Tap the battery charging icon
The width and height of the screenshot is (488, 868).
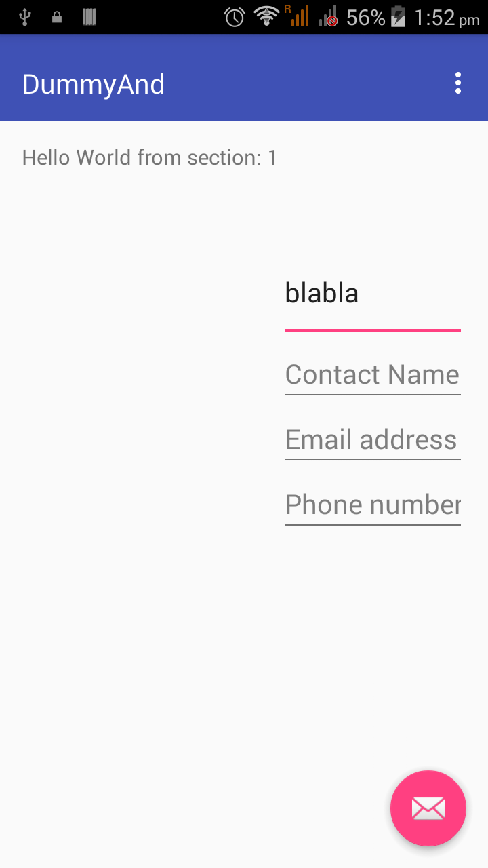(399, 17)
